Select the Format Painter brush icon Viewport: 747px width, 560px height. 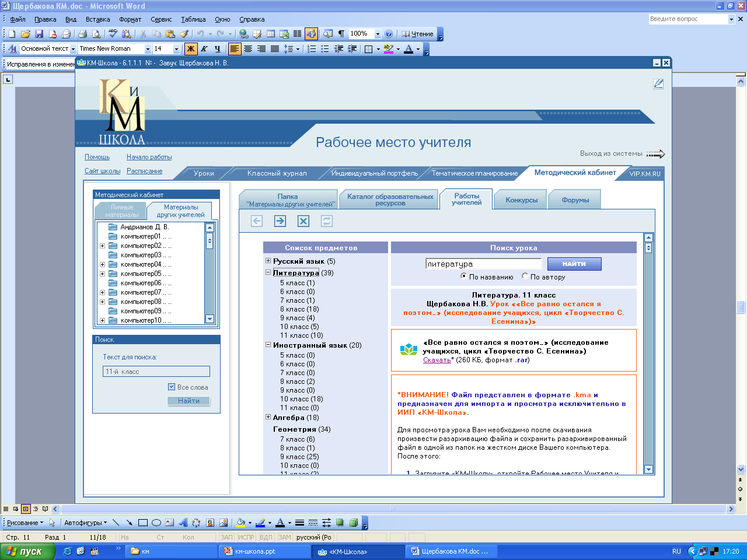pyautogui.click(x=184, y=34)
